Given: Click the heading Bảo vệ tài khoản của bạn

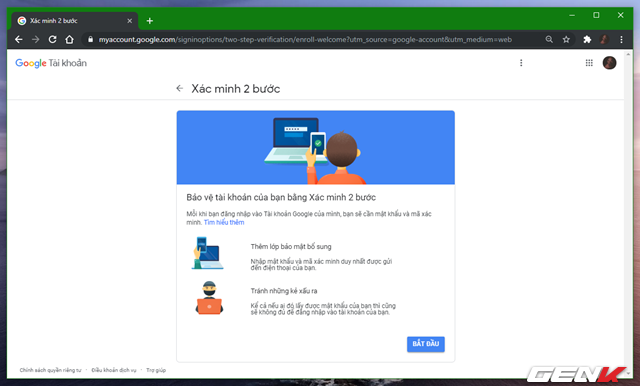Looking at the screenshot, I should coord(281,197).
